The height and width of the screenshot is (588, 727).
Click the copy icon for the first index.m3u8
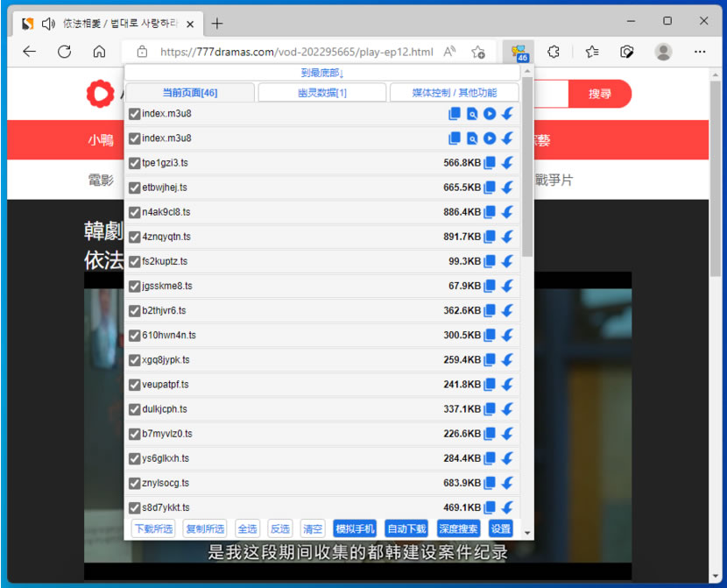(455, 114)
